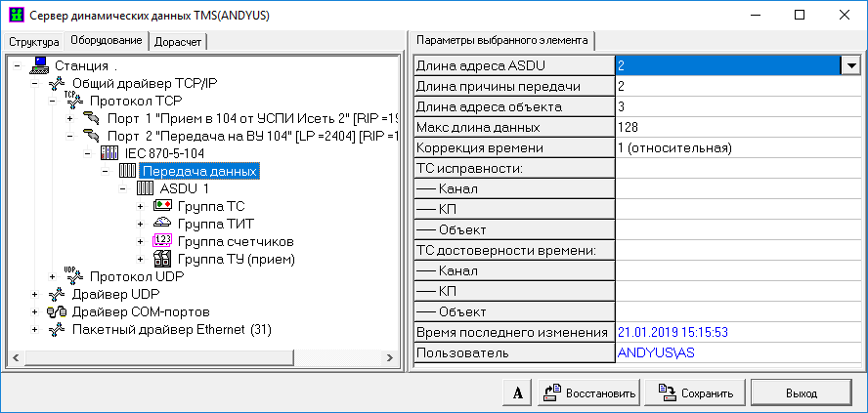Click the Группа ТС icon
The width and height of the screenshot is (868, 413).
tap(163, 206)
